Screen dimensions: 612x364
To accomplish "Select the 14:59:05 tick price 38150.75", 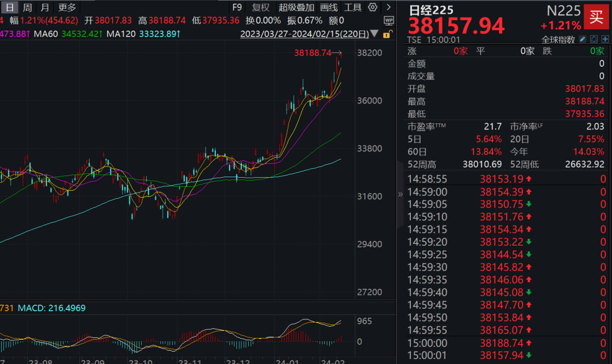I will click(501, 204).
